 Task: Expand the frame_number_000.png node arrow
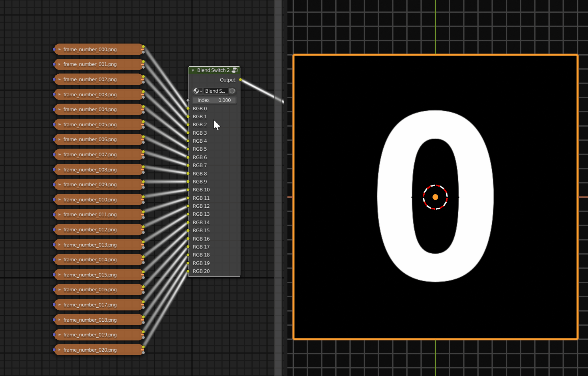[x=59, y=50]
